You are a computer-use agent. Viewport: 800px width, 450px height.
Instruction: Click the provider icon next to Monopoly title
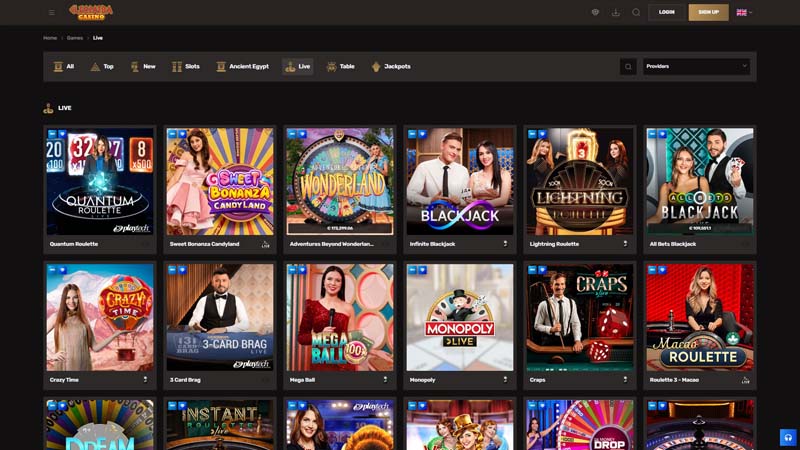(505, 380)
